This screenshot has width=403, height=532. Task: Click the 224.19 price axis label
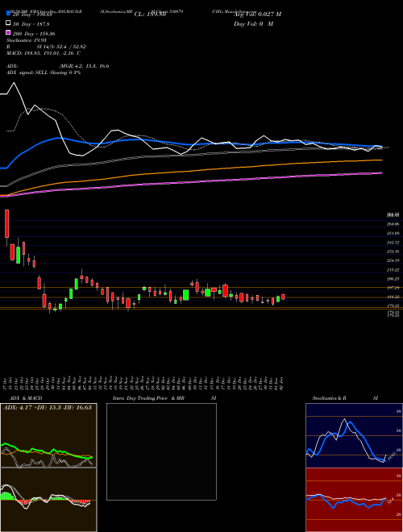tap(393, 260)
